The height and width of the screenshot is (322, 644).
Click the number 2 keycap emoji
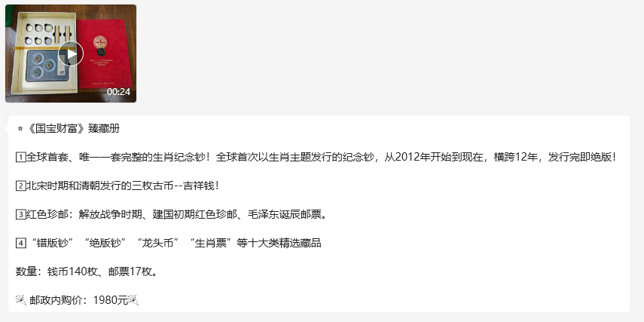click(x=20, y=186)
